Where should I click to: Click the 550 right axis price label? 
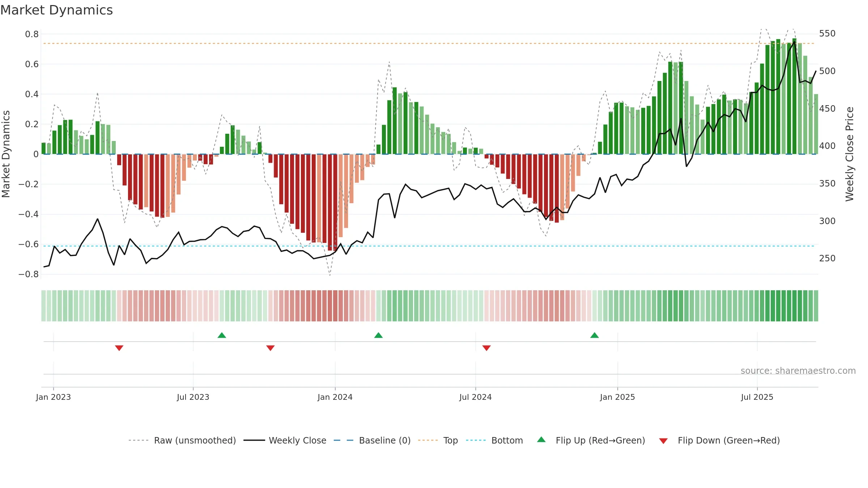(827, 34)
